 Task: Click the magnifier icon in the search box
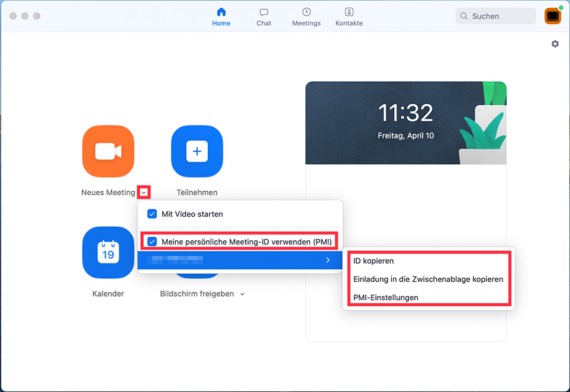(x=464, y=16)
